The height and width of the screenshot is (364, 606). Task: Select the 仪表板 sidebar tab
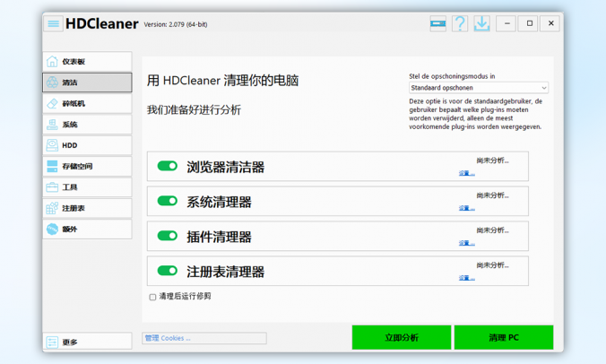[x=87, y=62]
